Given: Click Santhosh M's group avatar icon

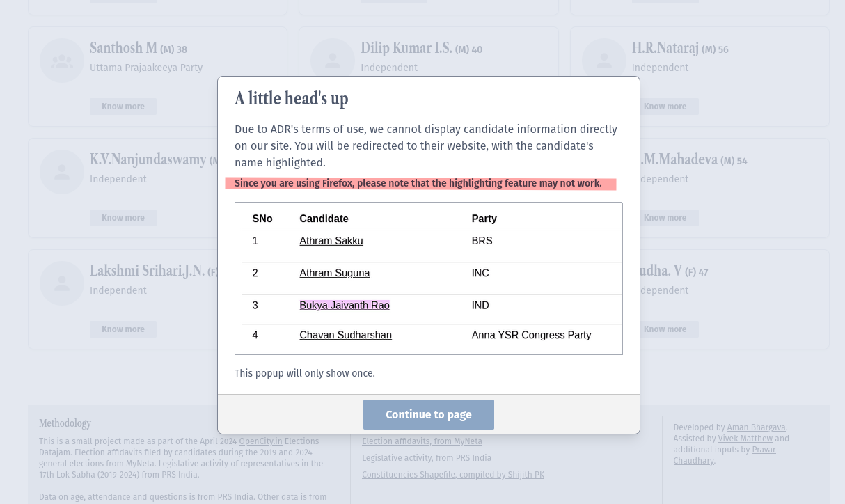Looking at the screenshot, I should click(62, 61).
